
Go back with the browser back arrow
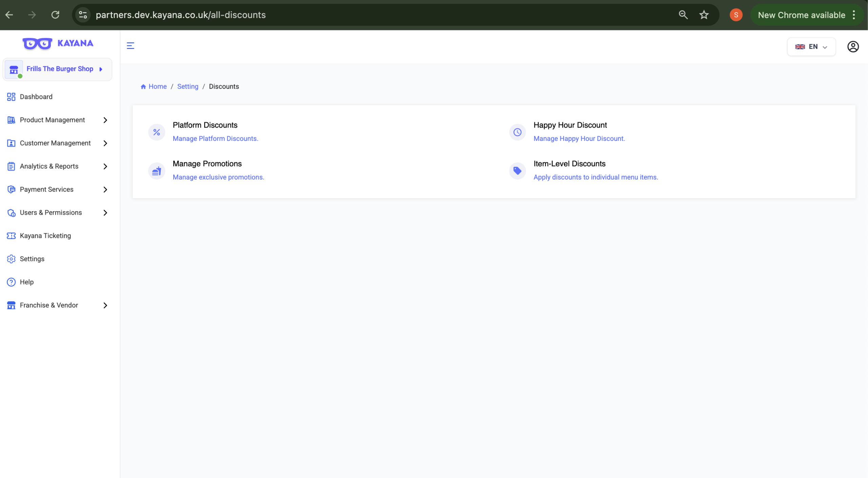(x=9, y=15)
